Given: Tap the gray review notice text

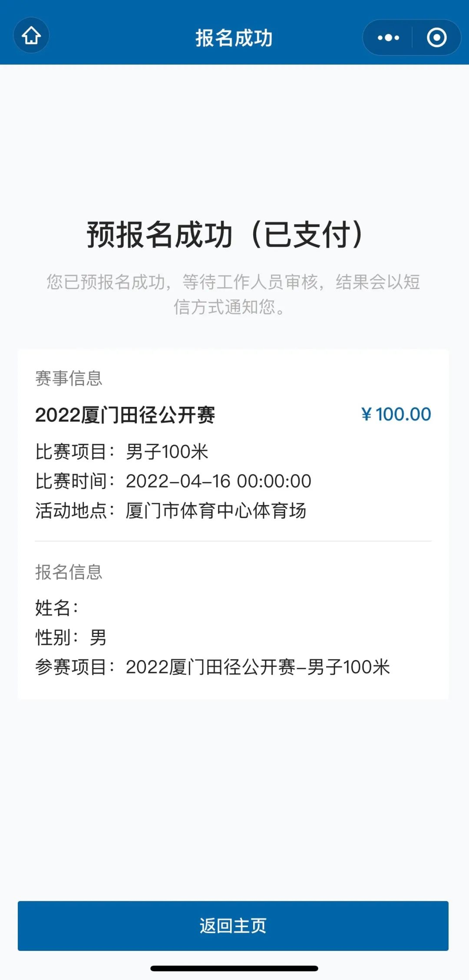Looking at the screenshot, I should [x=233, y=294].
